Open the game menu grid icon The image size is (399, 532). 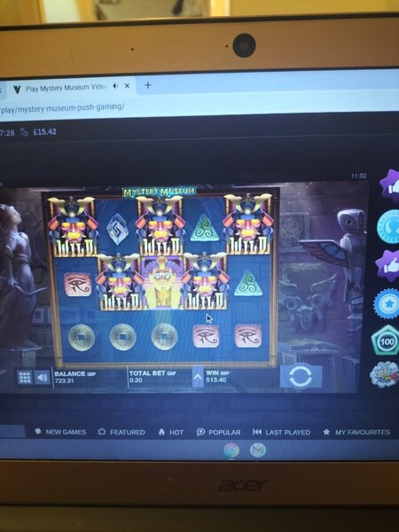click(25, 377)
